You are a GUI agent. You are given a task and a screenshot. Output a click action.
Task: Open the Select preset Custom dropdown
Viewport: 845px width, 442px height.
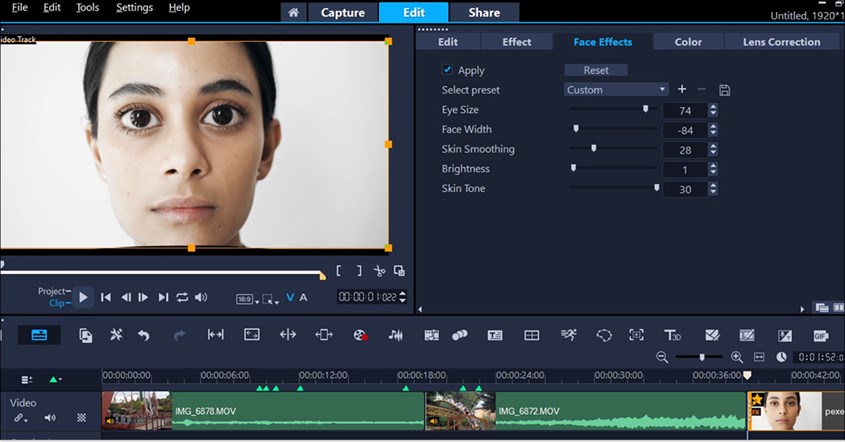[617, 89]
